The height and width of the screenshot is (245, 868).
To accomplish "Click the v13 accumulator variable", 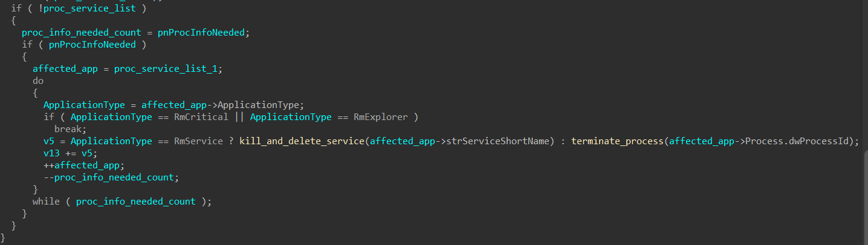I will (x=52, y=153).
